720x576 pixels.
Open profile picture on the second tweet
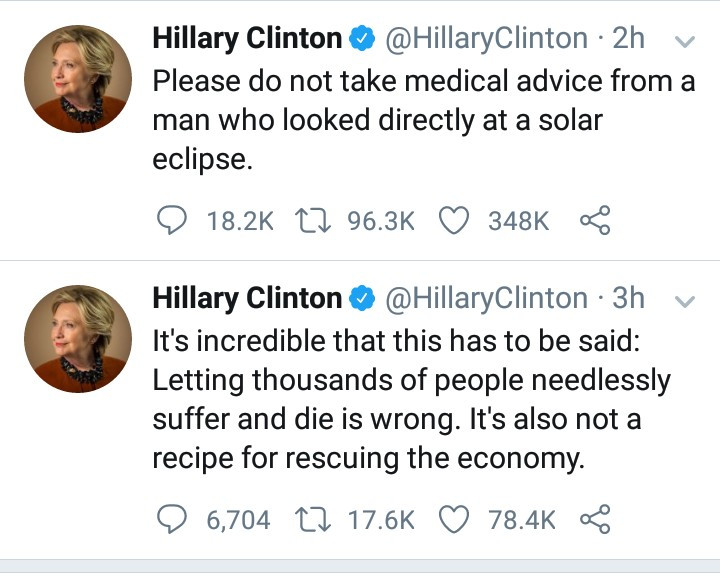[x=78, y=339]
